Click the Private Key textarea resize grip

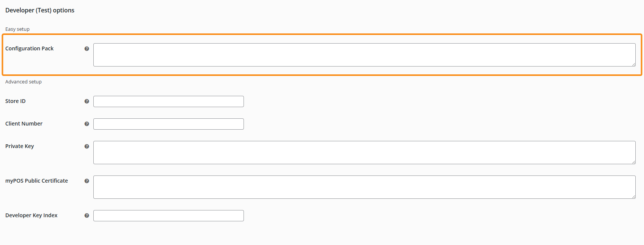point(634,162)
